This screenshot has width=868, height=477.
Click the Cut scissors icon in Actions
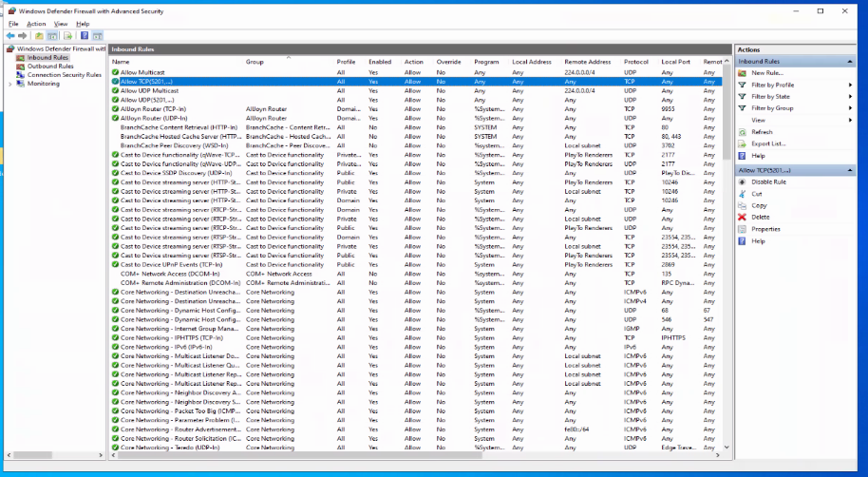(x=742, y=194)
